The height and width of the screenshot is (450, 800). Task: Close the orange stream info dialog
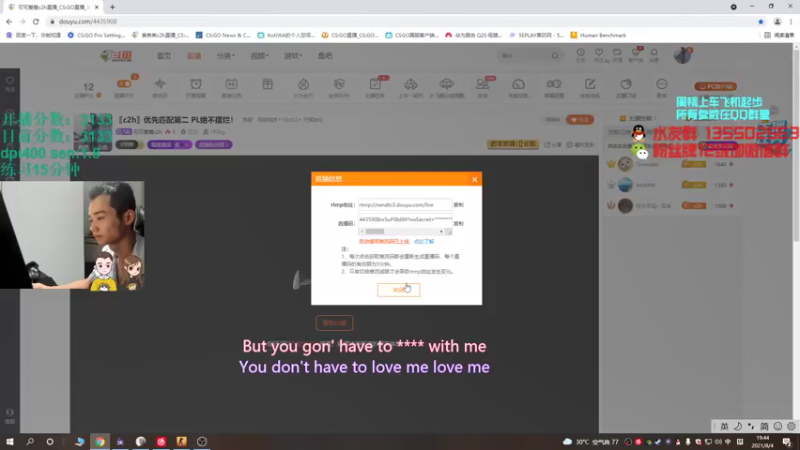[474, 179]
